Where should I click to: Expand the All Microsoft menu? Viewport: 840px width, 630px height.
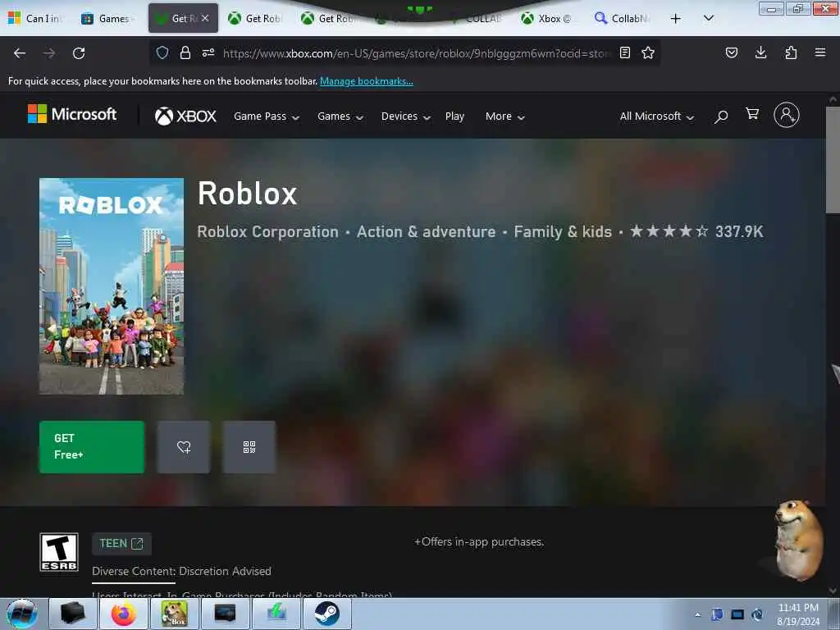coord(657,116)
